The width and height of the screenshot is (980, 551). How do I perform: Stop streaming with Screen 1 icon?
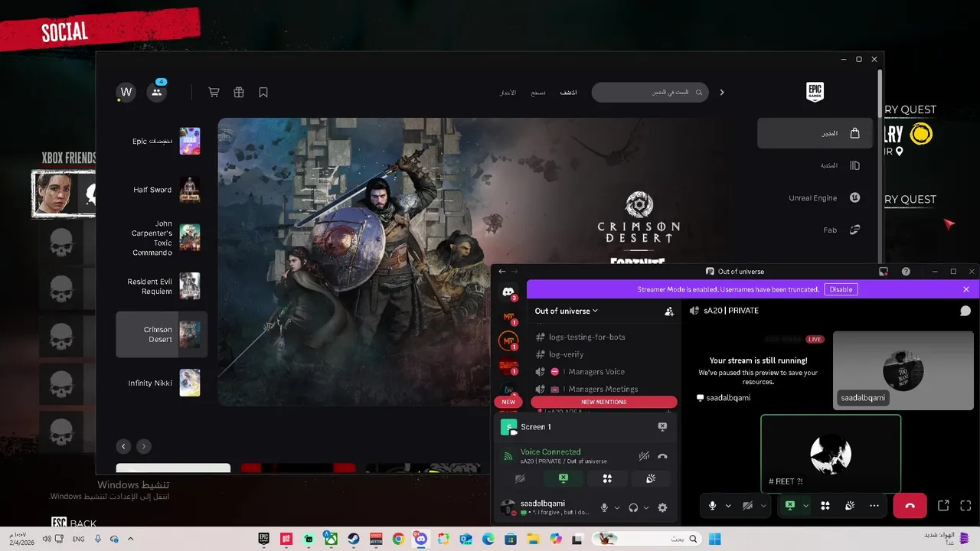pyautogui.click(x=662, y=427)
